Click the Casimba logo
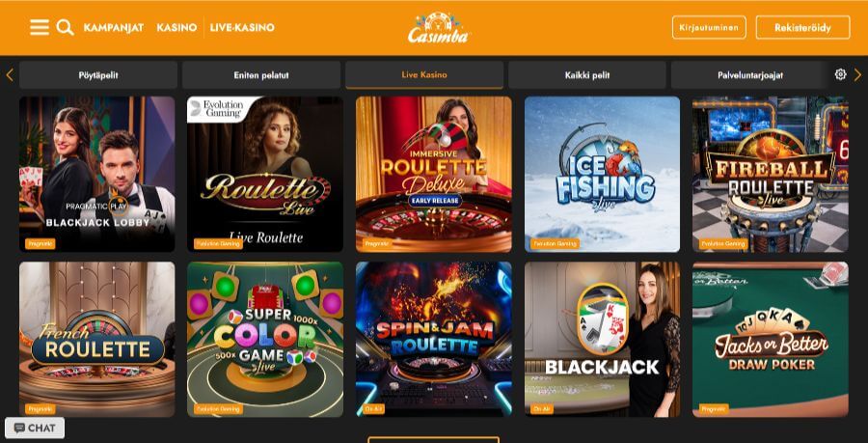The width and height of the screenshot is (868, 443). pos(439,28)
